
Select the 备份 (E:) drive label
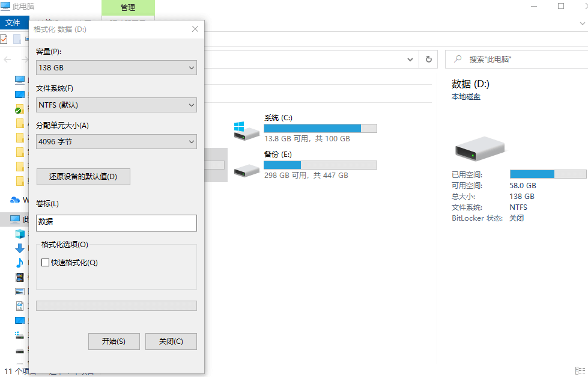click(278, 155)
